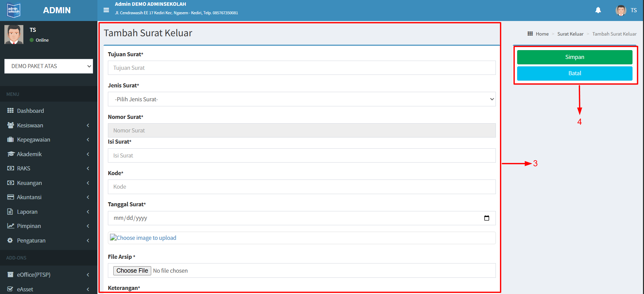The width and height of the screenshot is (644, 294).
Task: Click the hamburger menu toggle icon
Action: [x=106, y=10]
